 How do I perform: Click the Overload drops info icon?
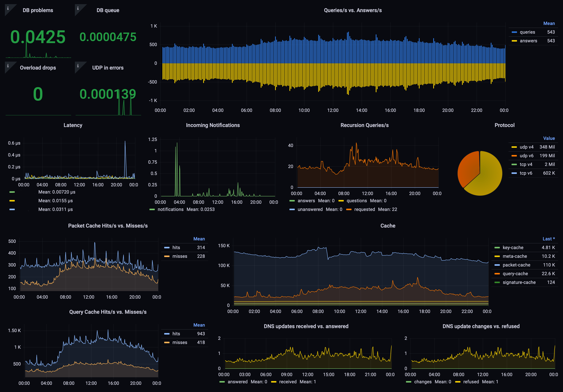pyautogui.click(x=8, y=66)
